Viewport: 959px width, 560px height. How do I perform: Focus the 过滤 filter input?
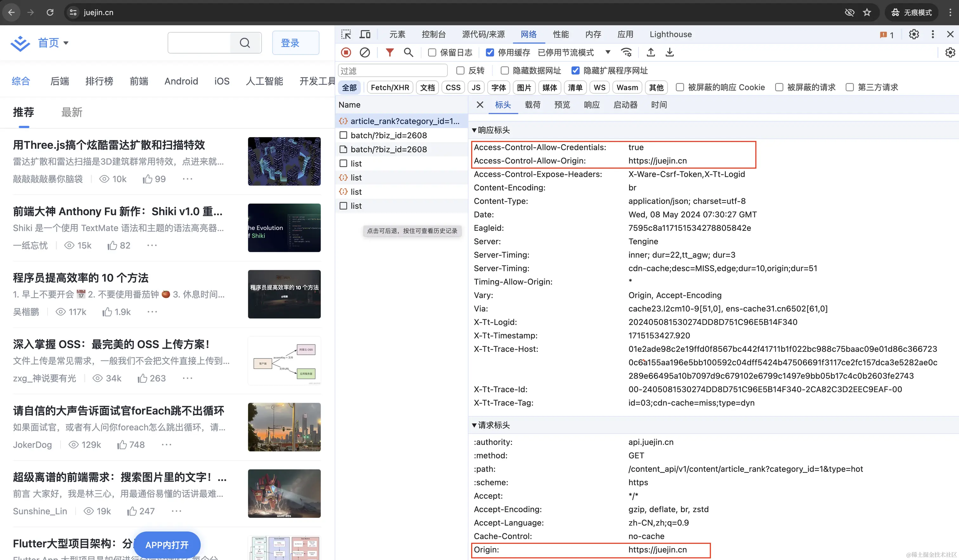pos(393,70)
